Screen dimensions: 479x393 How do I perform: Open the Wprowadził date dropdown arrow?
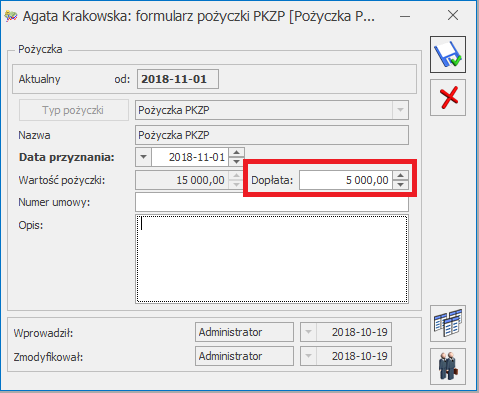tap(308, 332)
